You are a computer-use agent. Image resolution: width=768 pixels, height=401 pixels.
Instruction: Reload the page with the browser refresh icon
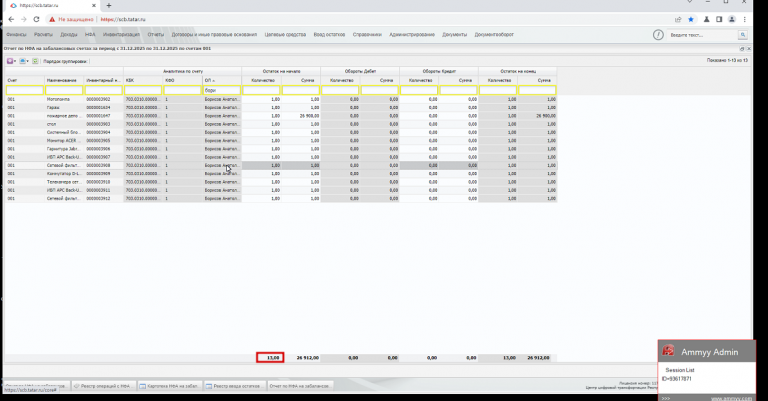click(36, 20)
